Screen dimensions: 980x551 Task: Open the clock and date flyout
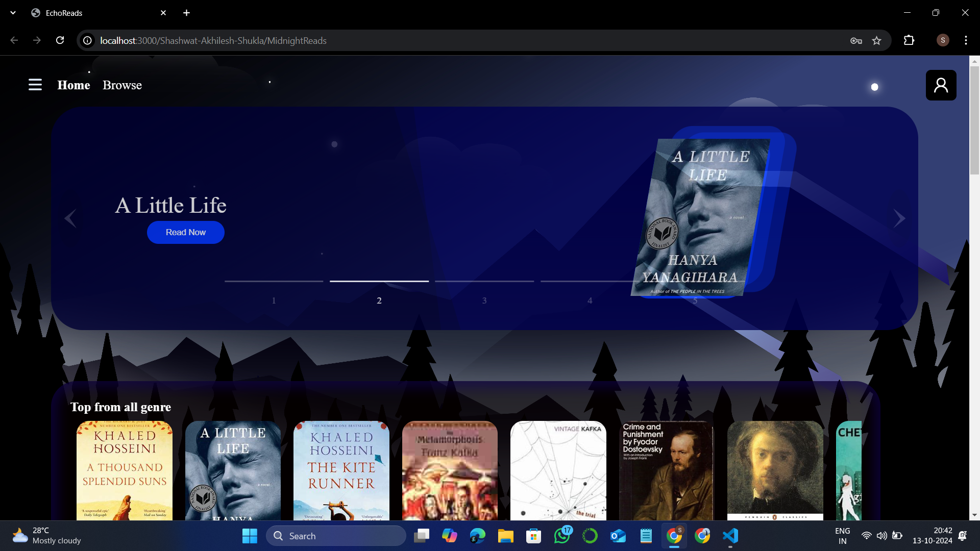933,536
